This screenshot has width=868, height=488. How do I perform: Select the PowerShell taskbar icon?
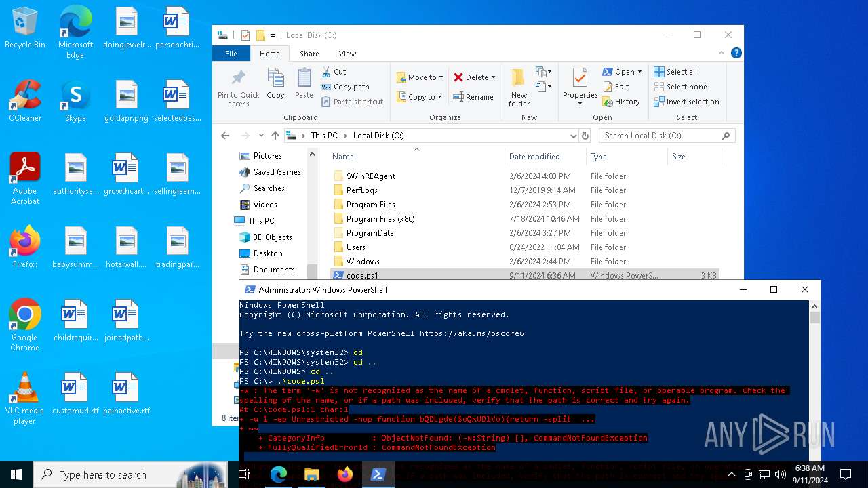click(x=378, y=474)
